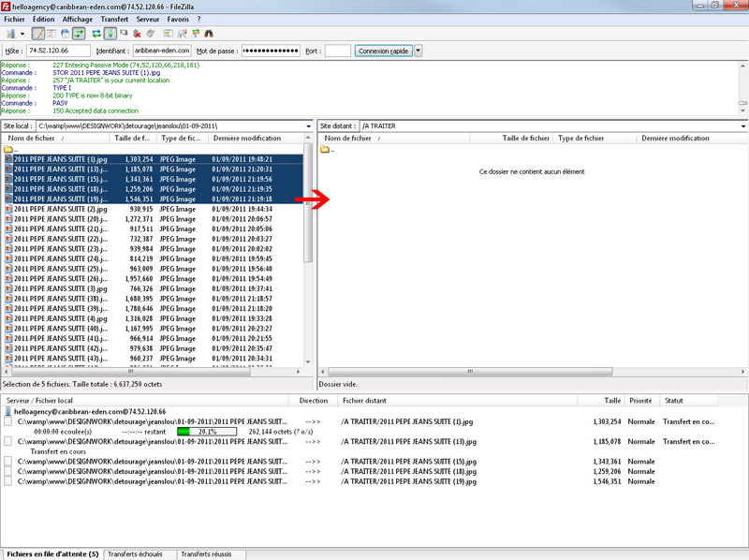Toggle the message log display icon
The width and height of the screenshot is (749, 560).
click(38, 34)
